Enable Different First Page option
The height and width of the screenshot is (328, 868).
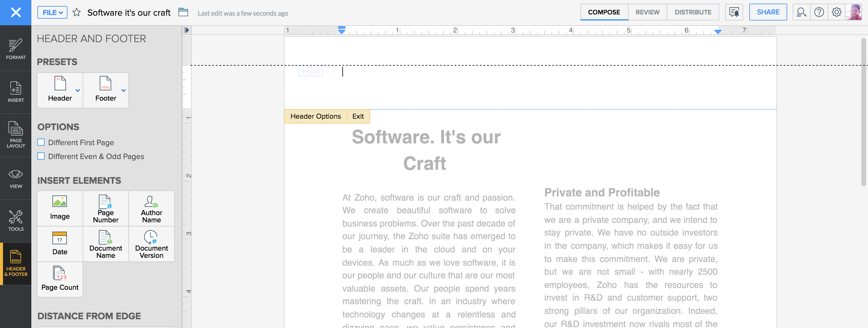pos(41,142)
